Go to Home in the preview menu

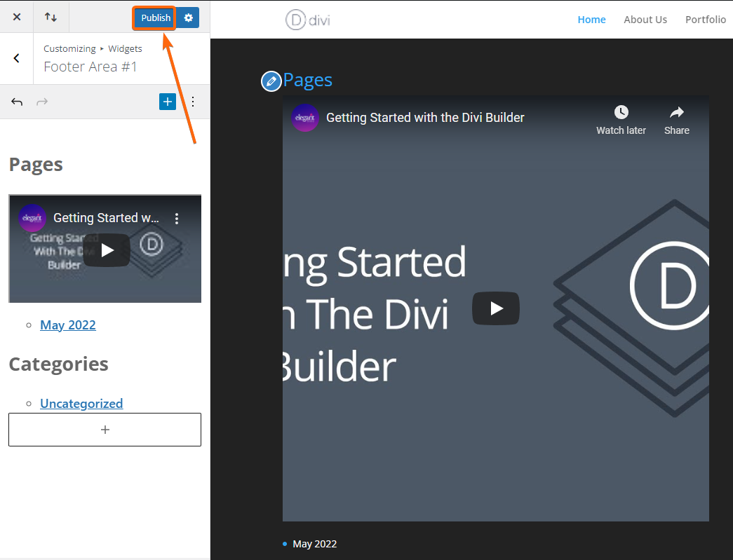click(591, 20)
